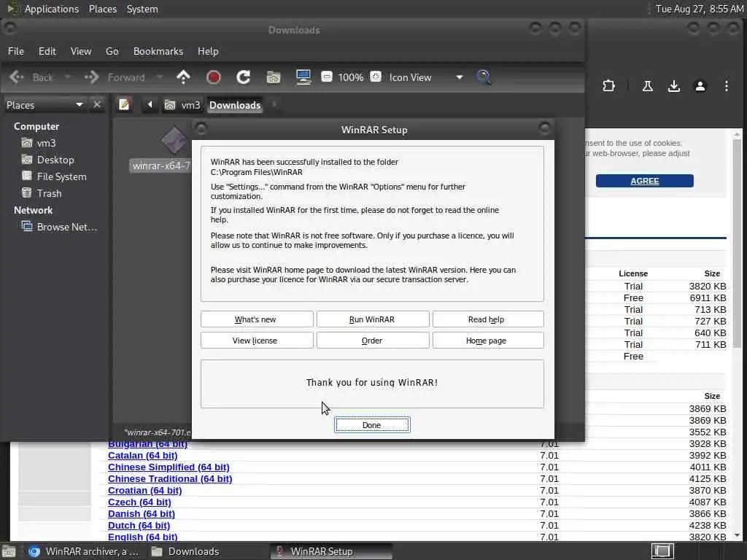
Task: Expand the Back history dropdown arrow
Action: (68, 77)
